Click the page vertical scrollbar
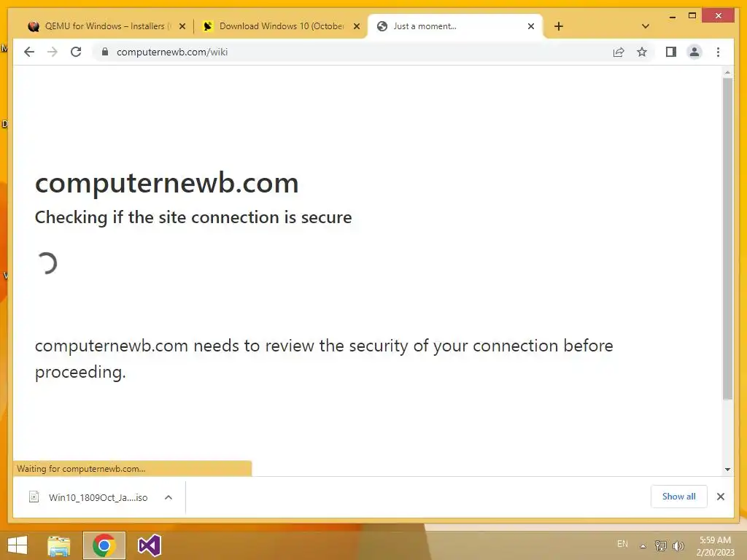This screenshot has width=747, height=560. tap(727, 238)
